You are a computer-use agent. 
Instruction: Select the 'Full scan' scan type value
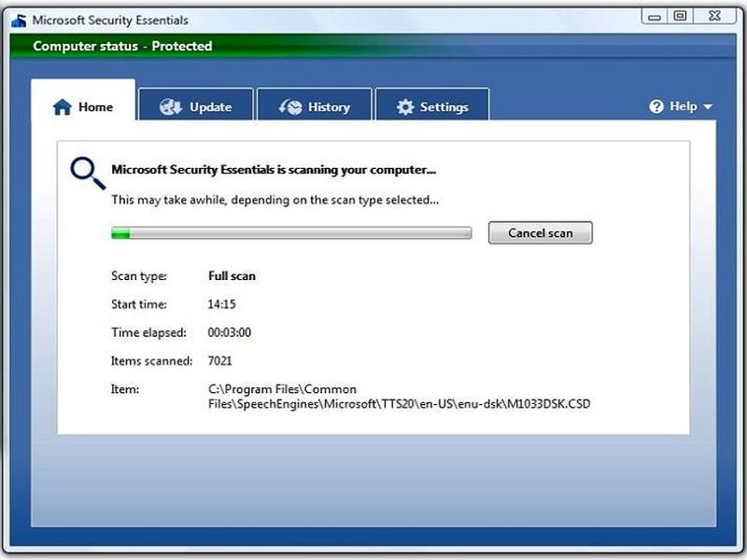[x=232, y=276]
